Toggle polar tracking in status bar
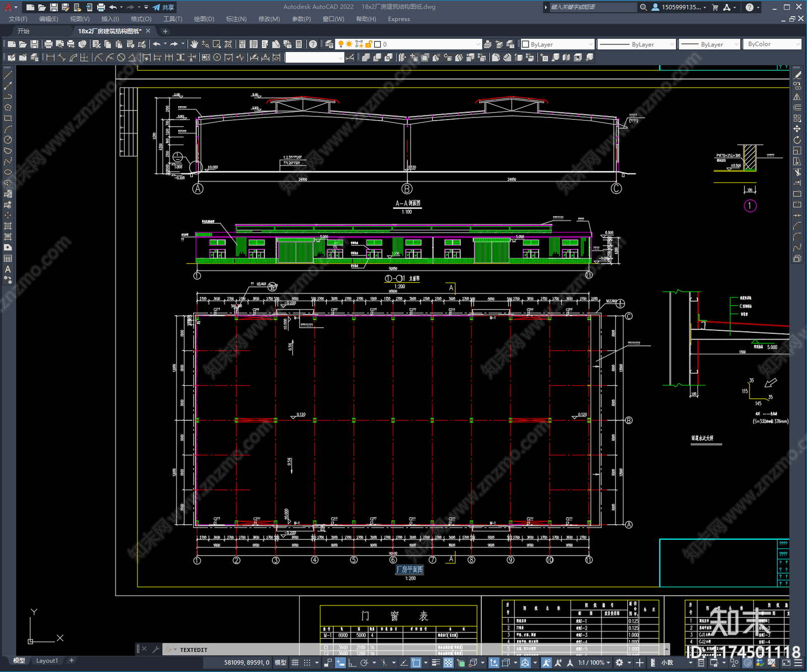Image resolution: width=807 pixels, height=672 pixels. tap(364, 662)
